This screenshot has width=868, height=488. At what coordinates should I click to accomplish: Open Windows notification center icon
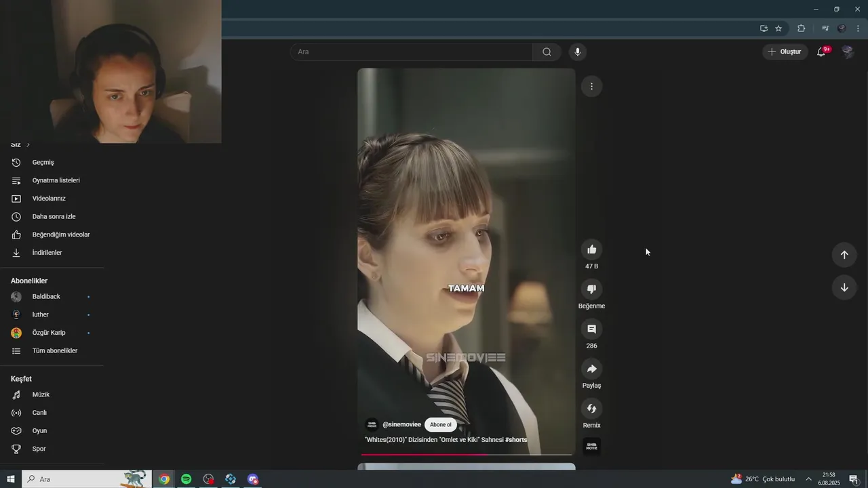[x=854, y=479]
